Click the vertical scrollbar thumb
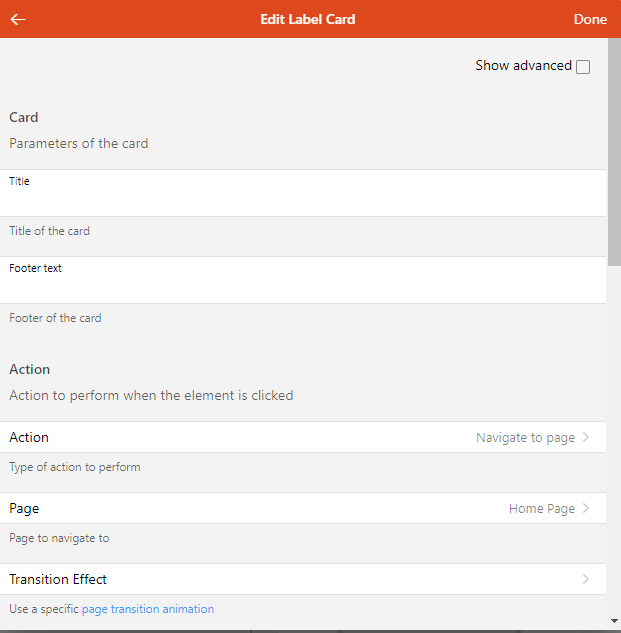This screenshot has width=621, height=633. pyautogui.click(x=614, y=152)
